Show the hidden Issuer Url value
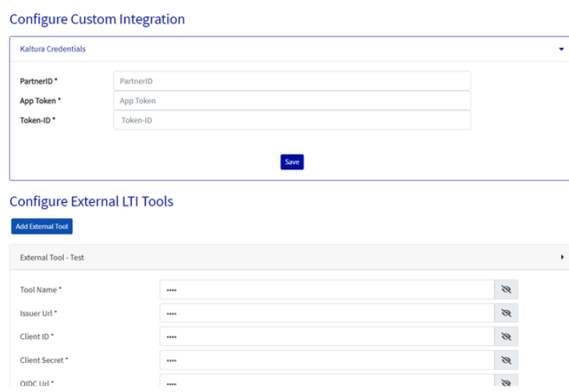The image size is (569, 392). click(506, 313)
